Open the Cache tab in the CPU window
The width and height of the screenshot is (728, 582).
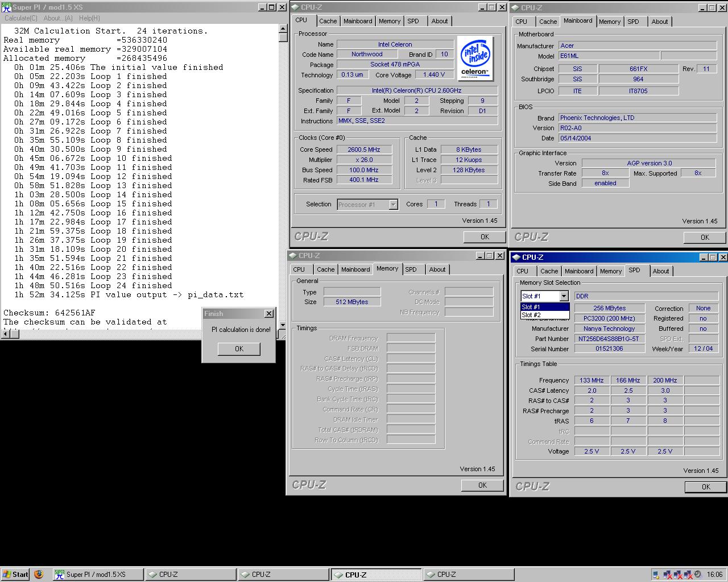point(328,21)
